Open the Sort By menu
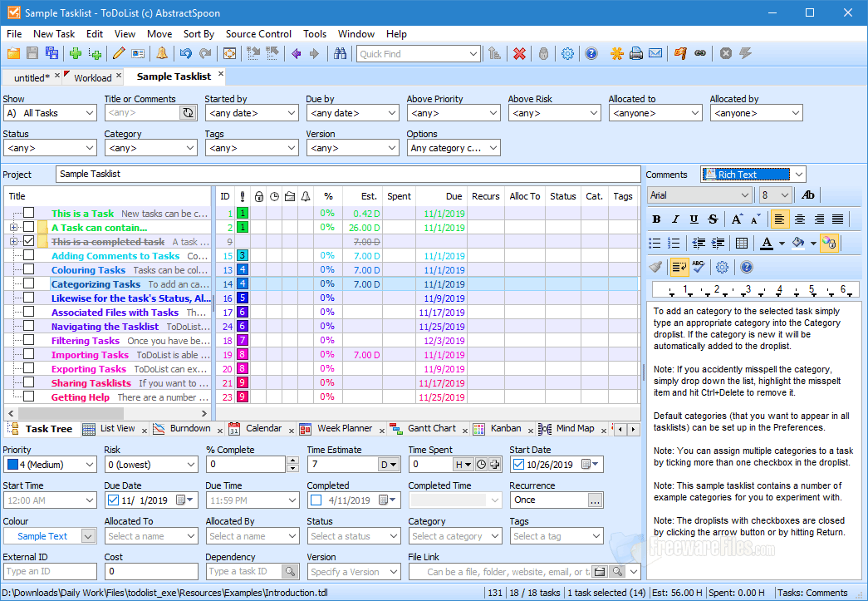The height and width of the screenshot is (601, 868). pyautogui.click(x=199, y=34)
